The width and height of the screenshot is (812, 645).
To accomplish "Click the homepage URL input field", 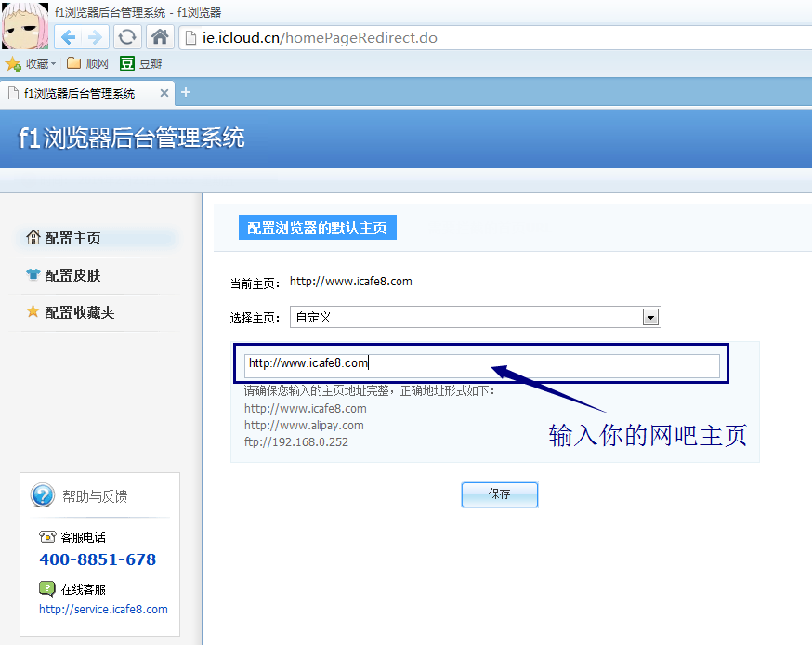I will [481, 366].
